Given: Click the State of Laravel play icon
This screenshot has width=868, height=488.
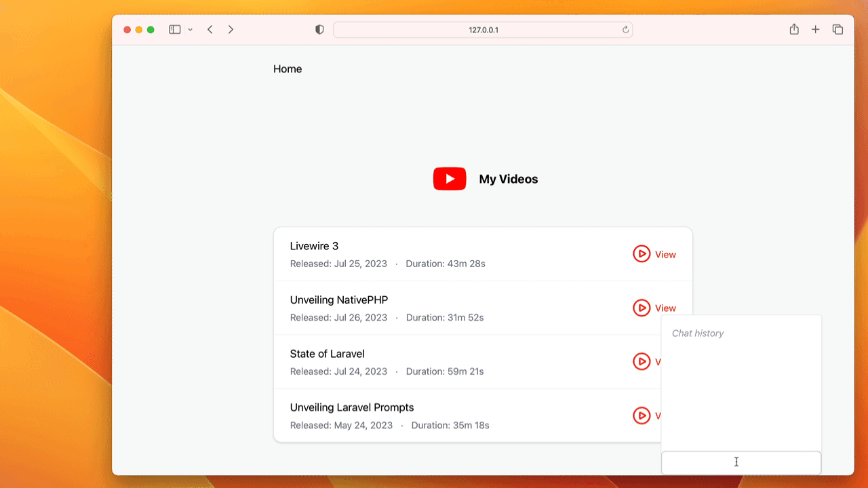Looking at the screenshot, I should tap(641, 362).
